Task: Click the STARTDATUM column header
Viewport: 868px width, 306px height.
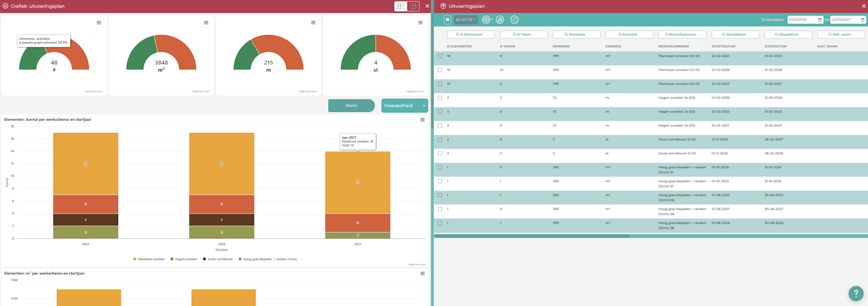Action: (x=724, y=46)
